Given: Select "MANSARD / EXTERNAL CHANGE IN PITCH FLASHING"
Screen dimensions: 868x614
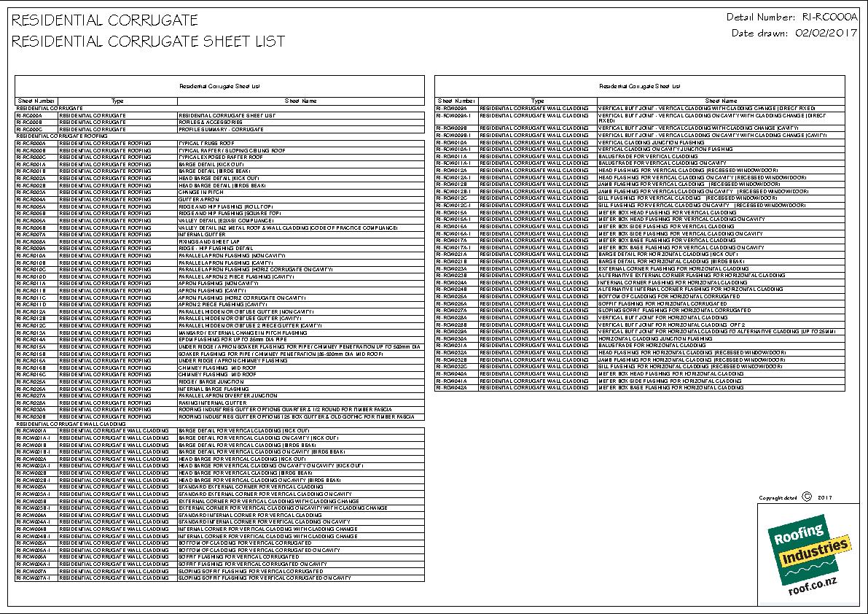Looking at the screenshot, I should click(x=243, y=333).
